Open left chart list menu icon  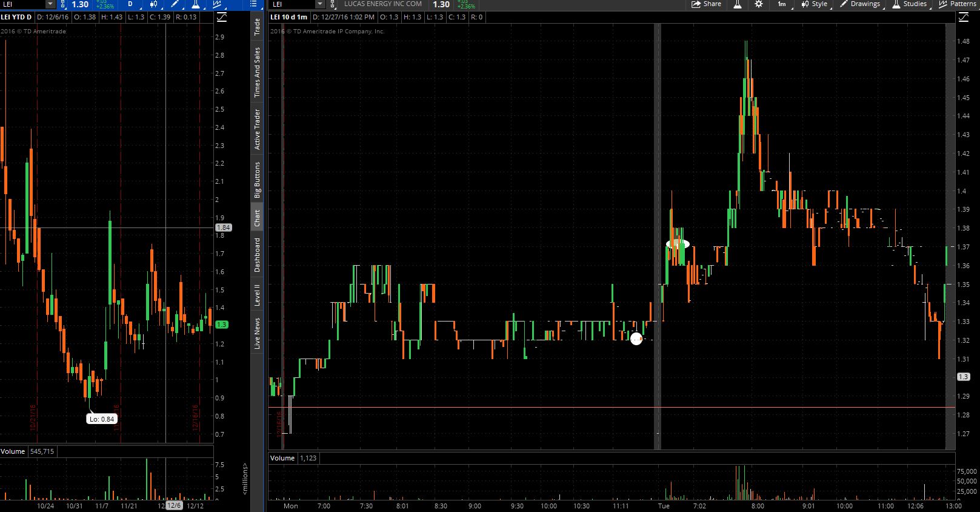coord(253,4)
